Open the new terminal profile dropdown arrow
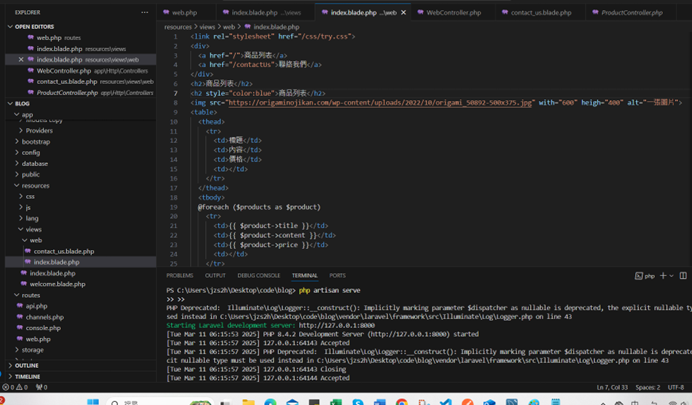The height and width of the screenshot is (405, 692). pyautogui.click(x=671, y=275)
